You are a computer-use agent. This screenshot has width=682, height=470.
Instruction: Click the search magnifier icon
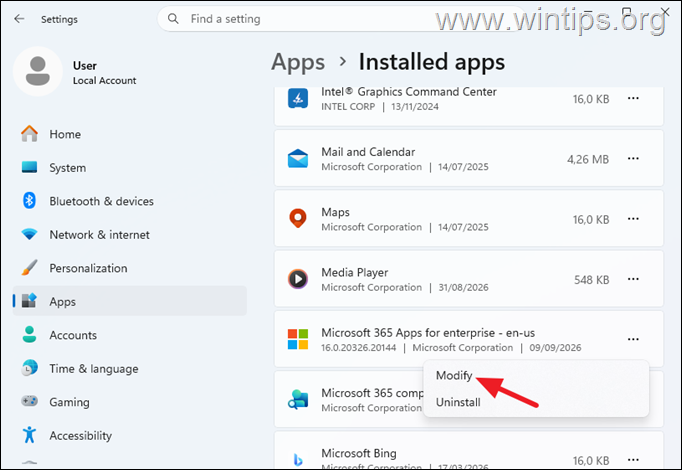(173, 19)
